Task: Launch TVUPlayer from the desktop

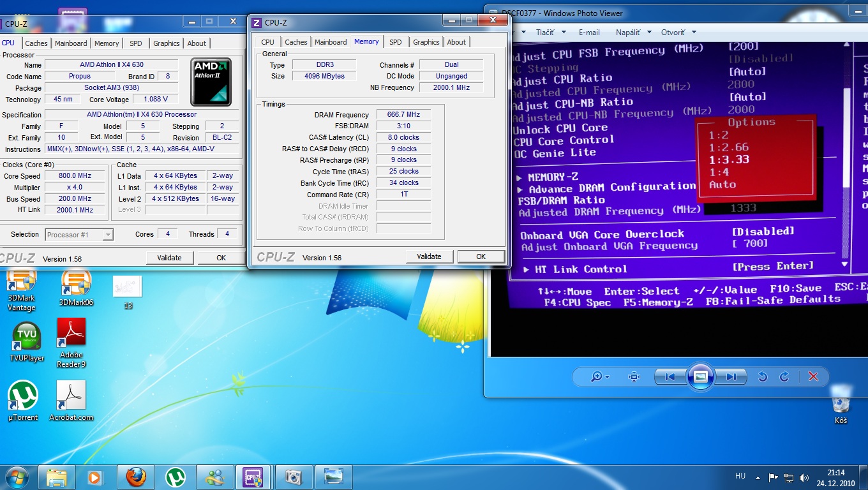Action: point(26,343)
